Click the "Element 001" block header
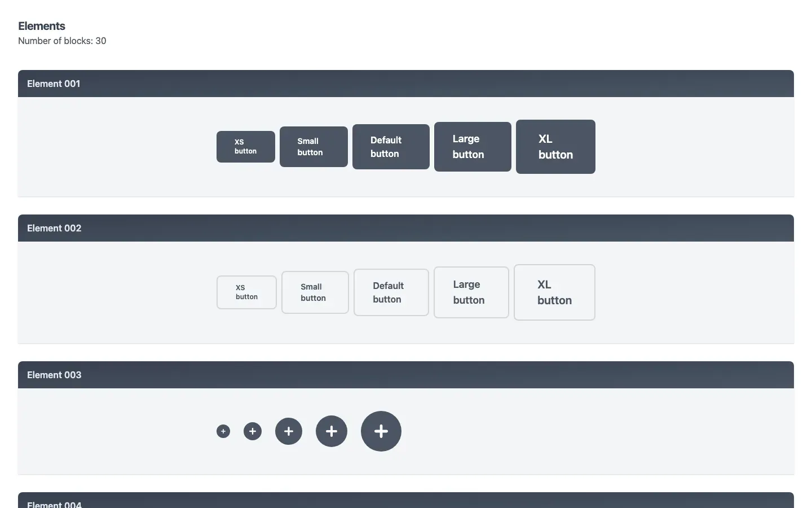Image resolution: width=812 pixels, height=508 pixels. tap(406, 84)
